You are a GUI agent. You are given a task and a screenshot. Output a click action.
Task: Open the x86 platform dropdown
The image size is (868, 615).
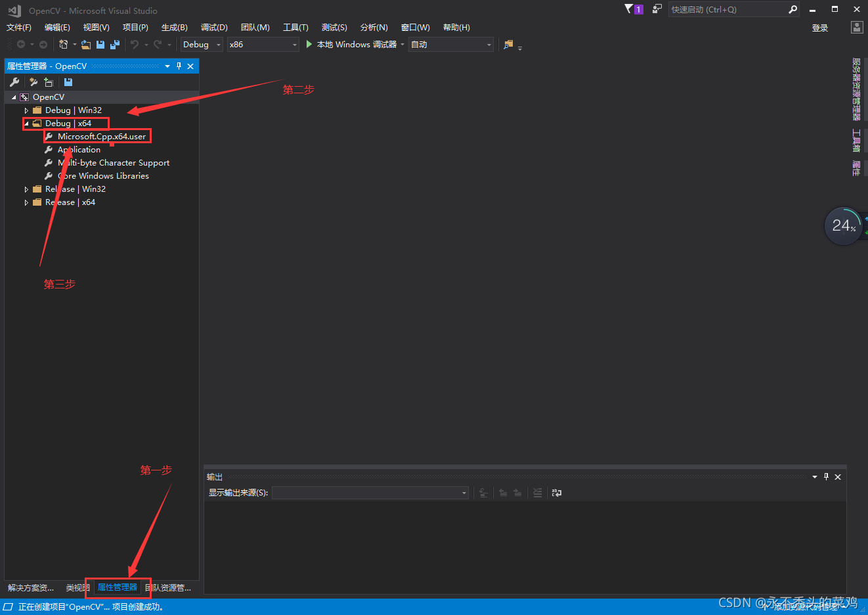(263, 45)
